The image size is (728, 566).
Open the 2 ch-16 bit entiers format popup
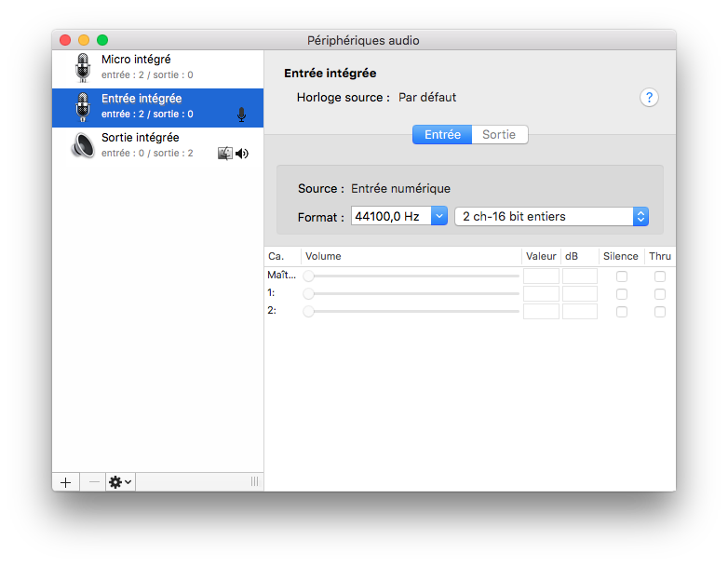pyautogui.click(x=551, y=216)
